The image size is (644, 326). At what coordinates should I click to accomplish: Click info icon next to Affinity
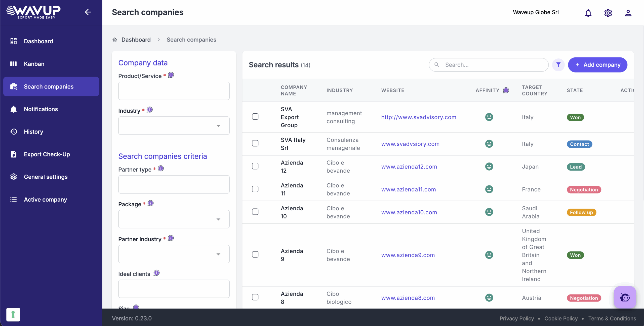pos(506,90)
